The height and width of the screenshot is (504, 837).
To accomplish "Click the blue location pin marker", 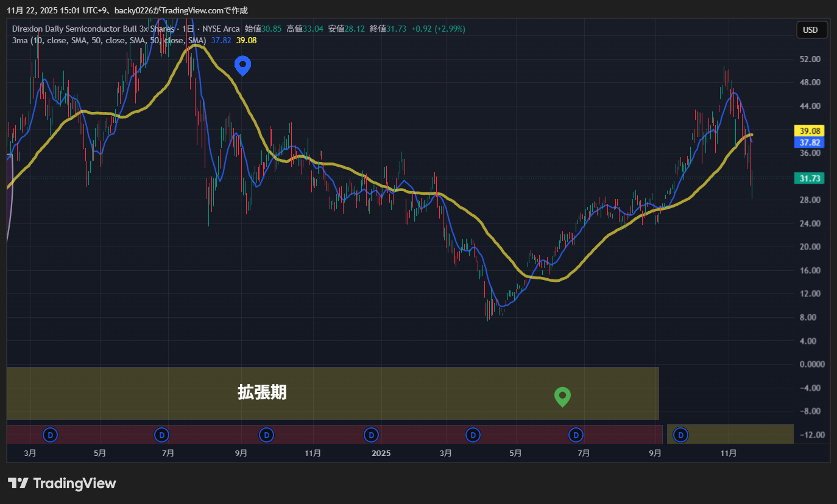I will click(243, 65).
